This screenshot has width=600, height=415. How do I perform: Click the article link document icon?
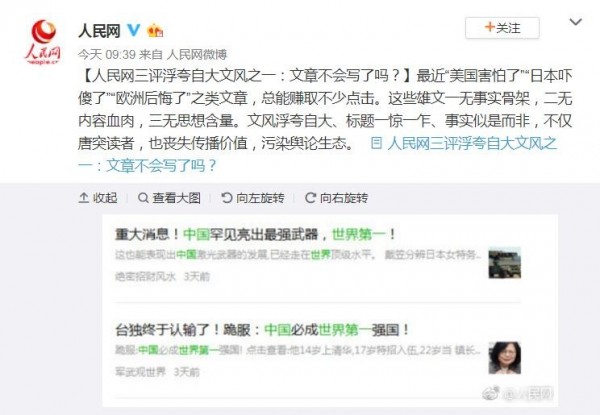376,143
